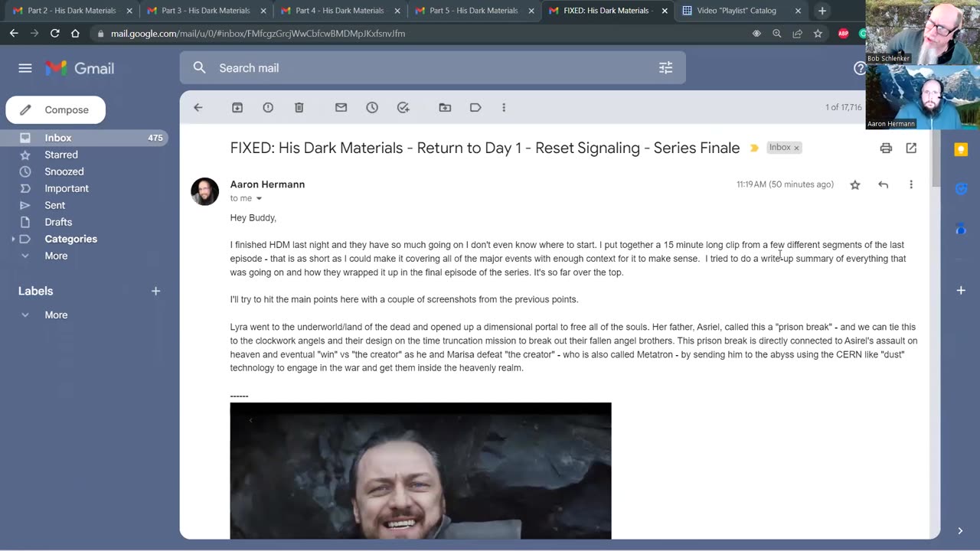Reply to Aaron Hermann's message
Viewport: 980px width, 551px height.
coord(883,184)
